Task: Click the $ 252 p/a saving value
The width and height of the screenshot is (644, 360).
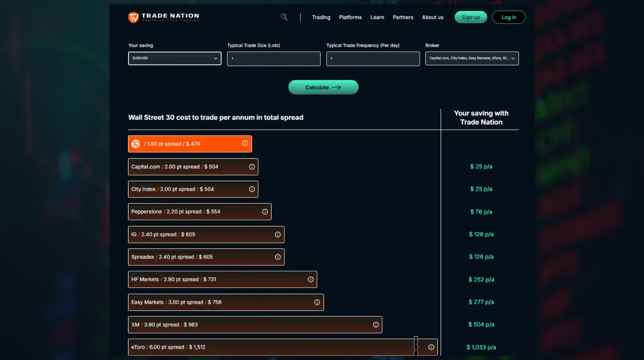Action: coord(481,279)
